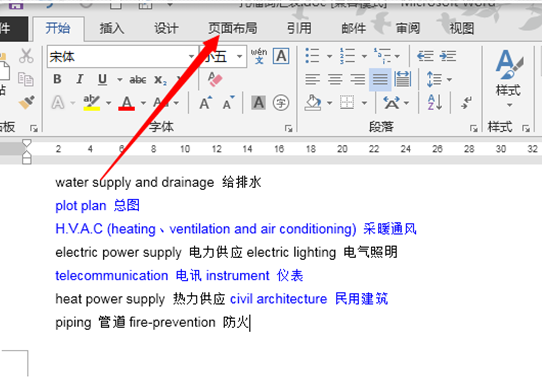Switch to 审阅 tab
The width and height of the screenshot is (542, 377).
408,28
